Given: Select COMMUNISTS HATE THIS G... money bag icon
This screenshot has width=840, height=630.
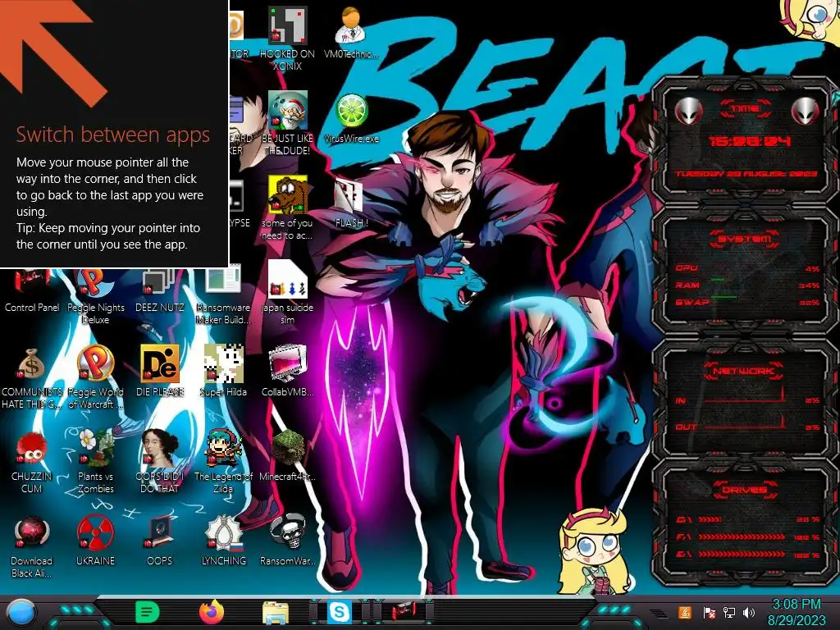Looking at the screenshot, I should 31,363.
